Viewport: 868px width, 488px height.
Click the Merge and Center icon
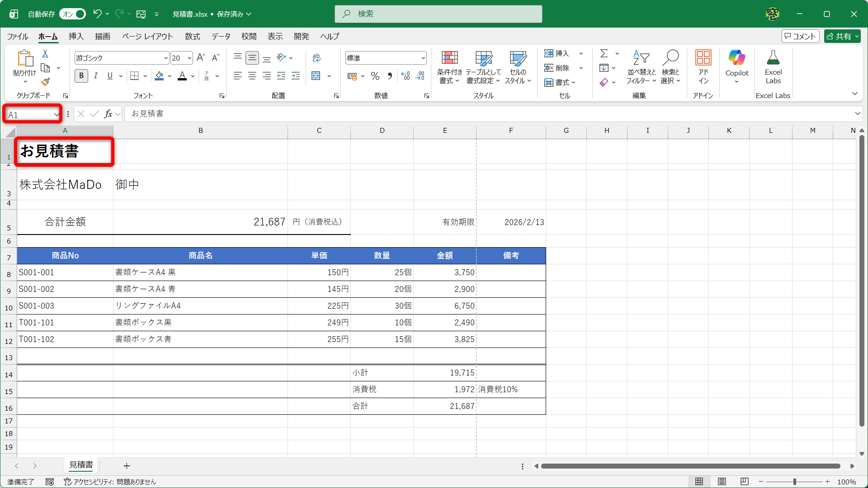[x=316, y=76]
